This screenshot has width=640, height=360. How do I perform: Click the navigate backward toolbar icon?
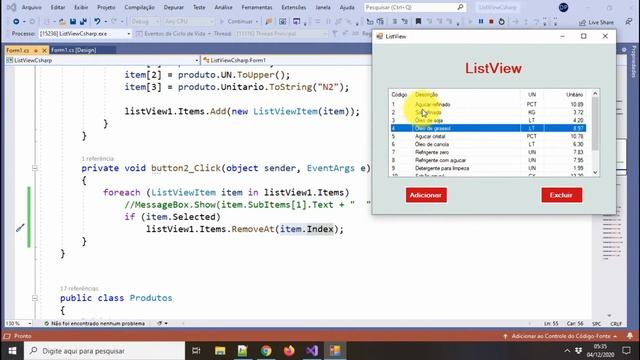click(16, 21)
